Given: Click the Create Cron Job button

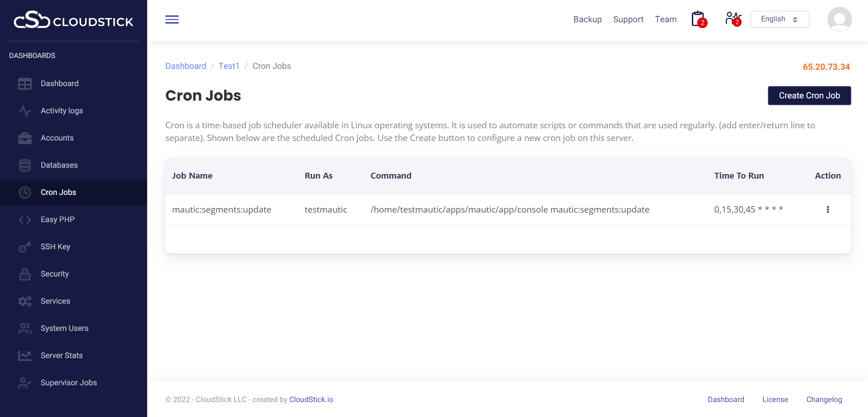Looking at the screenshot, I should tap(809, 96).
